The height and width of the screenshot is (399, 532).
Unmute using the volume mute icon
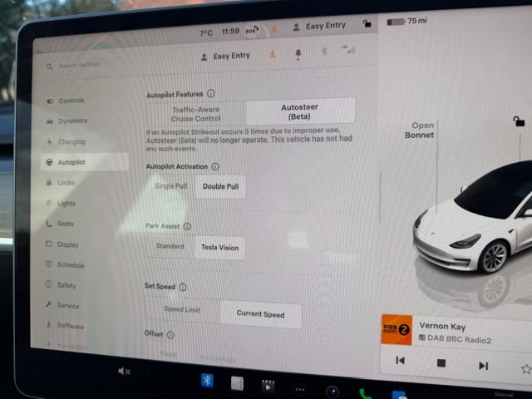click(x=124, y=372)
